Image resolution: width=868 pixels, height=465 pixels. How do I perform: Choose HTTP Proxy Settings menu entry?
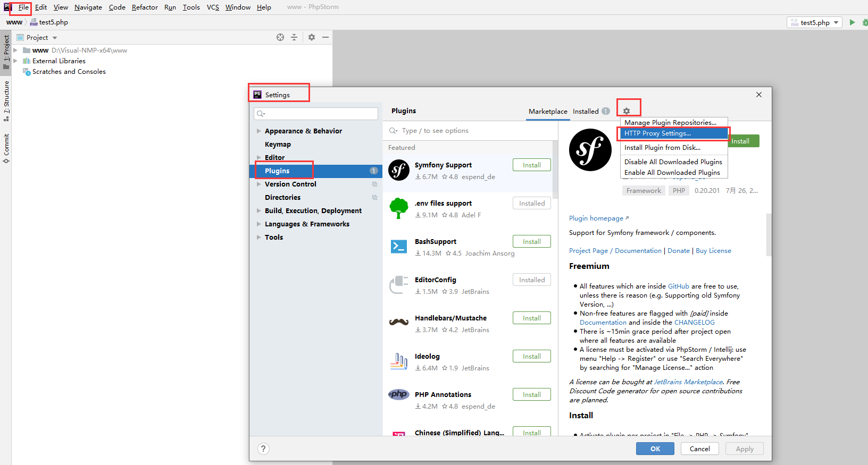(x=657, y=133)
